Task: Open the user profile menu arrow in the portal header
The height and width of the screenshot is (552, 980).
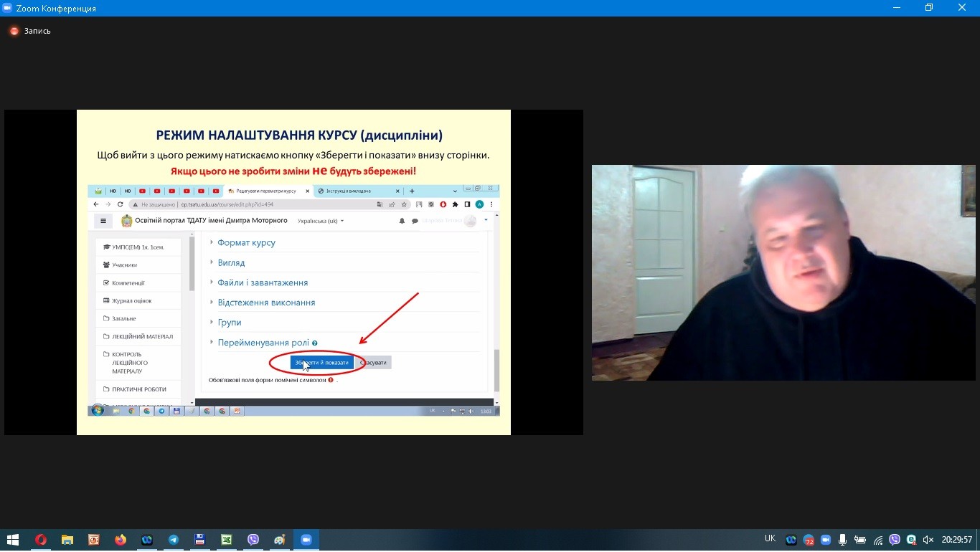Action: click(486, 219)
